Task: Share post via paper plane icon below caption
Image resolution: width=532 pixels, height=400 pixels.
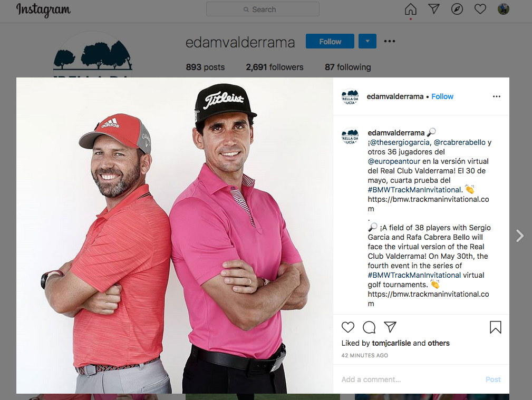Action: [390, 327]
